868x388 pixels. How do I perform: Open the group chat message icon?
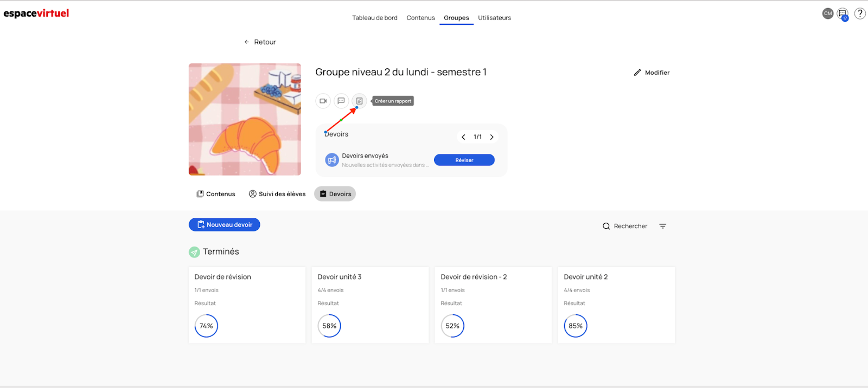pos(341,101)
